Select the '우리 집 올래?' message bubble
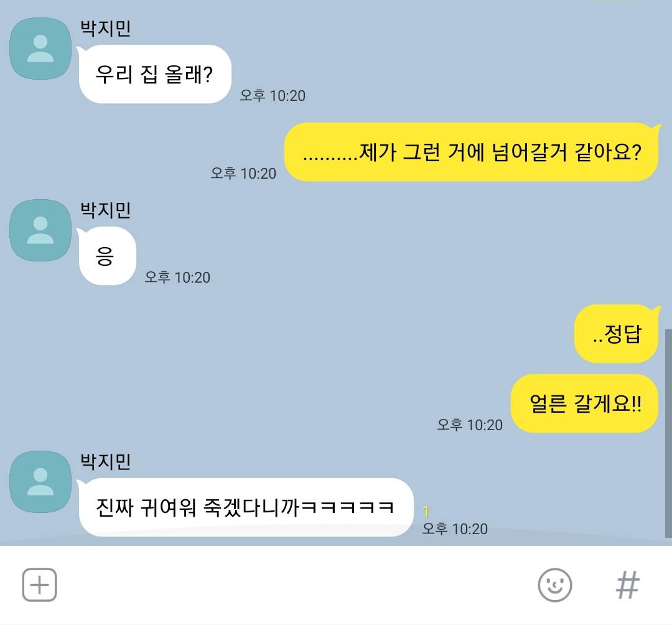The width and height of the screenshot is (672, 625). point(155,74)
